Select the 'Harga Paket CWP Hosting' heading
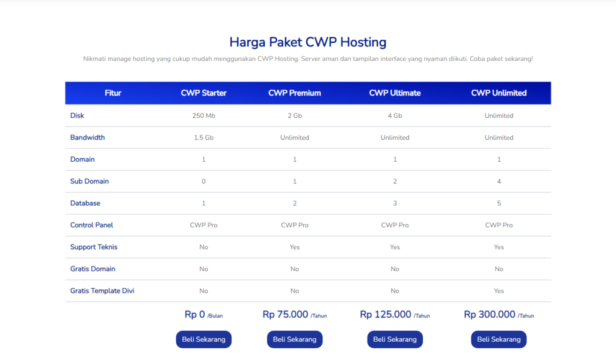This screenshot has width=616, height=364. click(308, 42)
